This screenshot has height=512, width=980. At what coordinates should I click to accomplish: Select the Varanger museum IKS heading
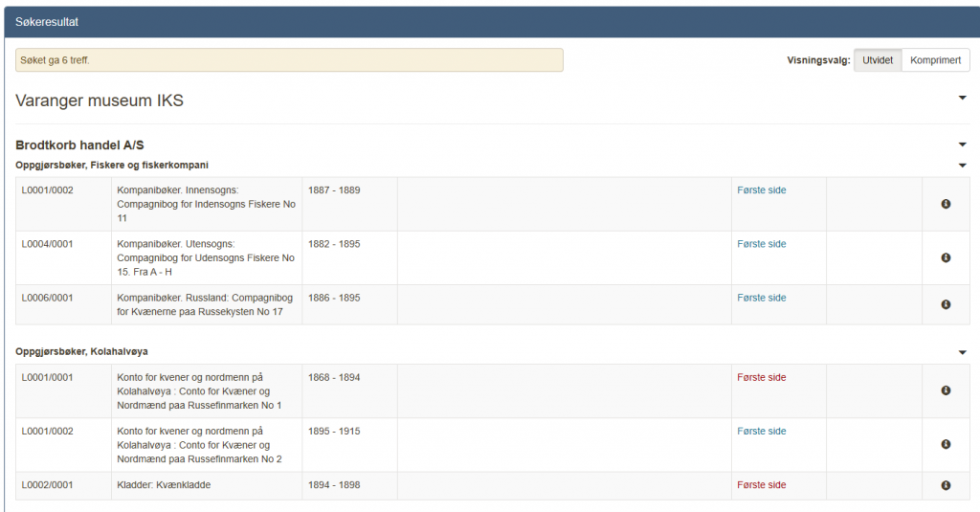tap(100, 100)
